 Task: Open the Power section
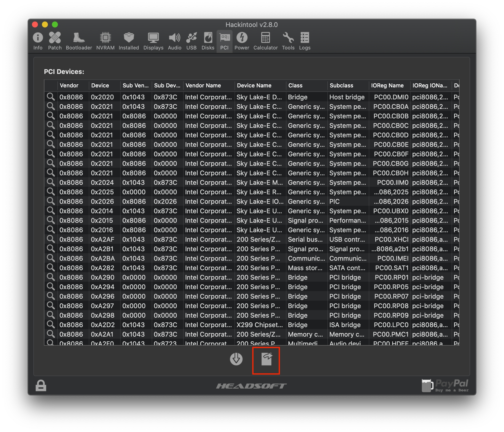pos(242,41)
